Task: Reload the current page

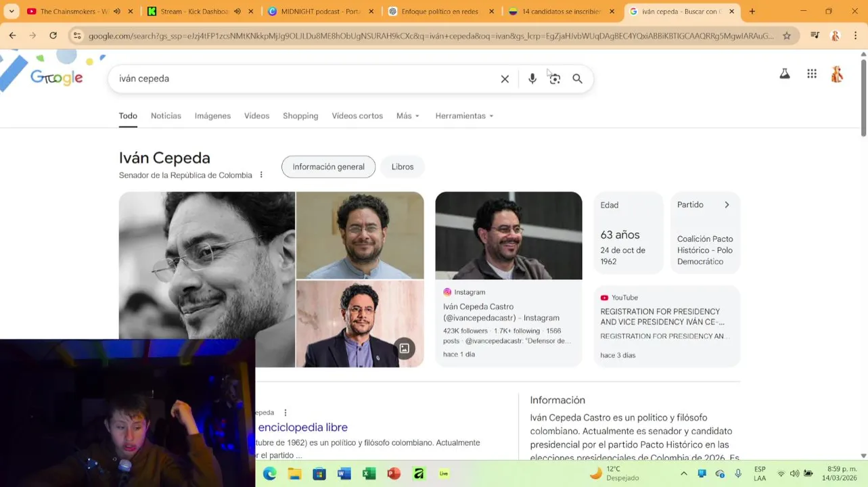Action: pos(53,36)
